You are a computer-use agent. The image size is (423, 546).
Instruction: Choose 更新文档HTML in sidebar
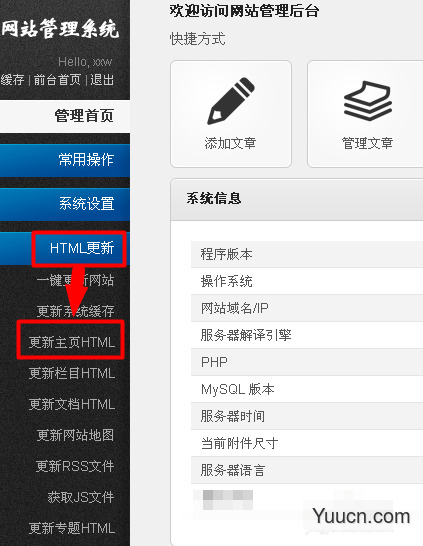[71, 404]
